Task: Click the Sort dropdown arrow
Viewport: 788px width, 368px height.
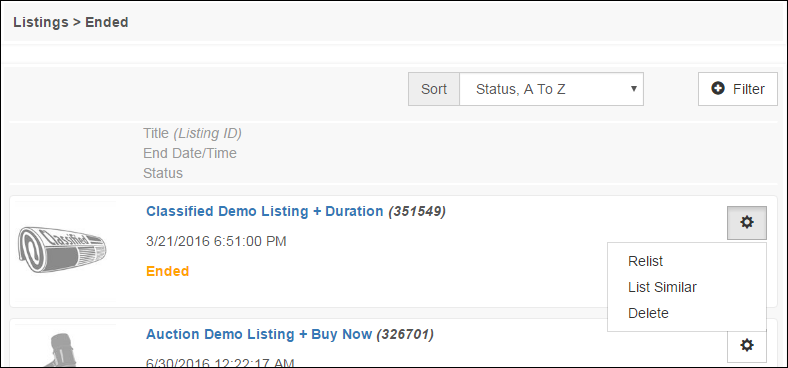Action: pyautogui.click(x=634, y=89)
